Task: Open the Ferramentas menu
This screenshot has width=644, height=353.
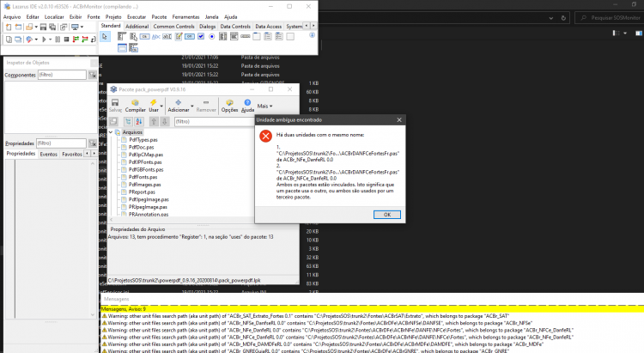Action: pos(185,17)
